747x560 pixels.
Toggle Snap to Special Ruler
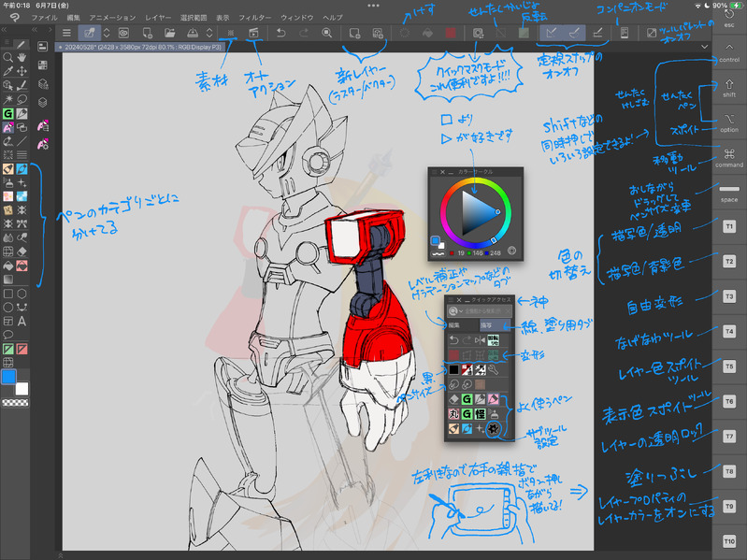pyautogui.click(x=575, y=33)
